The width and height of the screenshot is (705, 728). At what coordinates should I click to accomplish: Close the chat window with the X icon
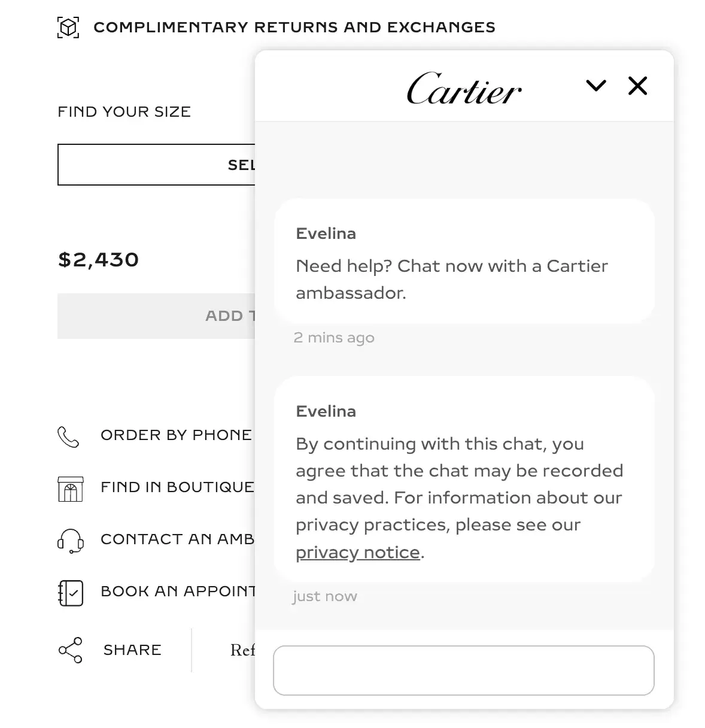click(x=637, y=86)
